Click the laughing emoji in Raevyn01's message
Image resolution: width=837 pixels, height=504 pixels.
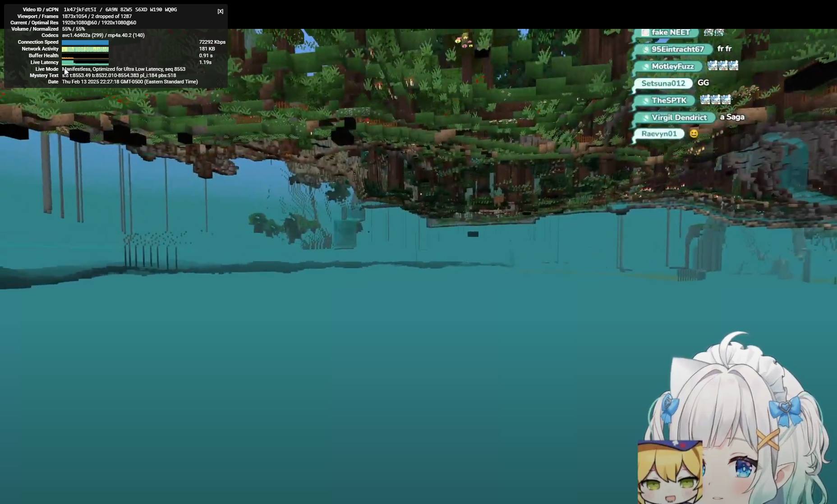click(694, 133)
